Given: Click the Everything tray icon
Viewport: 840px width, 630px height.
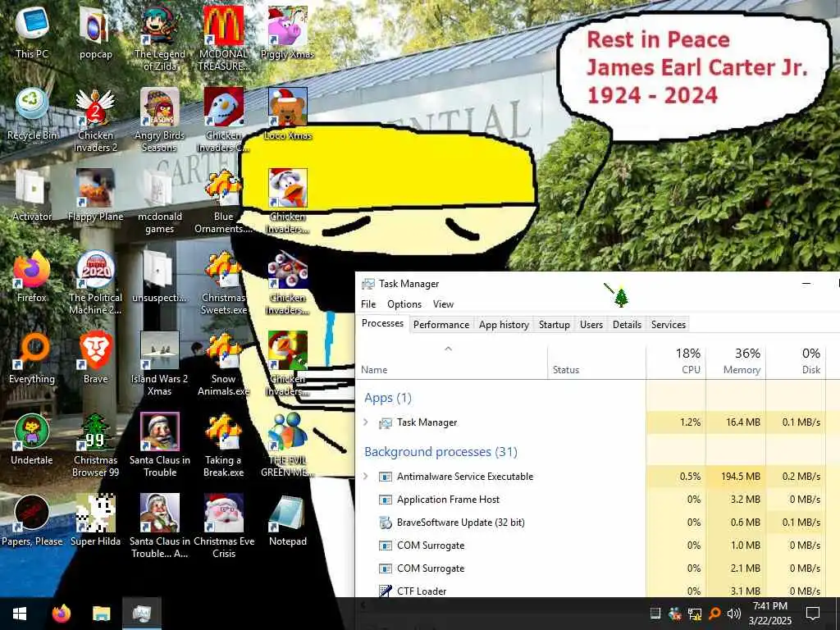Looking at the screenshot, I should pyautogui.click(x=714, y=614).
